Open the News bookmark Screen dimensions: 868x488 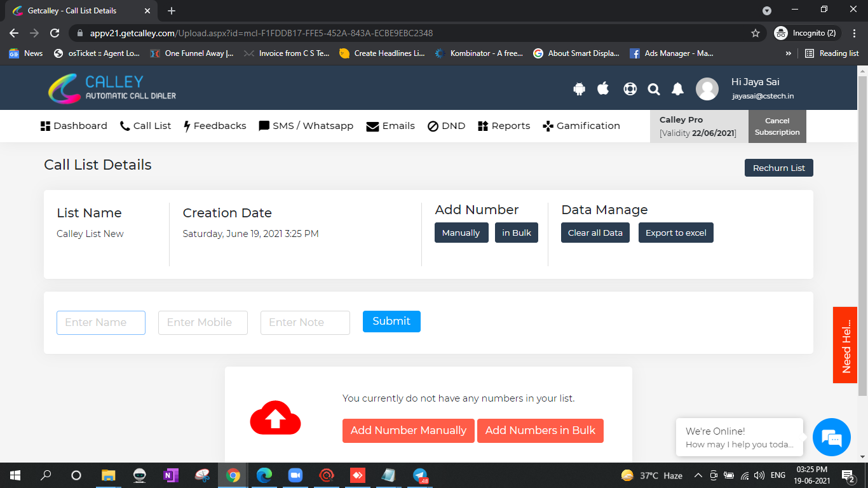[26, 53]
